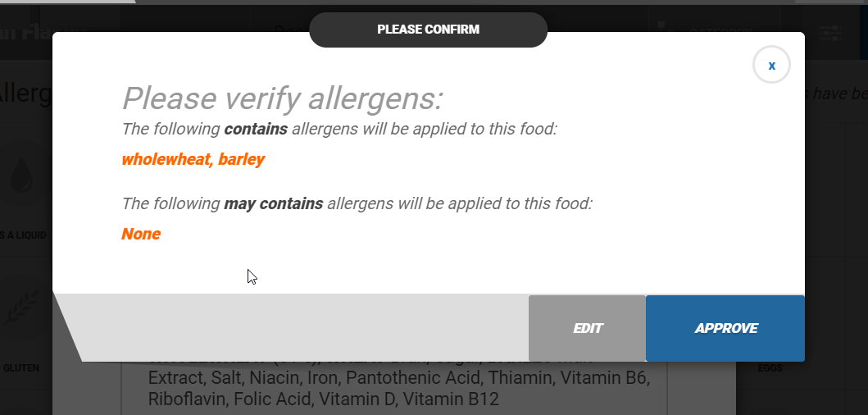Toggle the GLUTEN allergen label

pos(21,368)
